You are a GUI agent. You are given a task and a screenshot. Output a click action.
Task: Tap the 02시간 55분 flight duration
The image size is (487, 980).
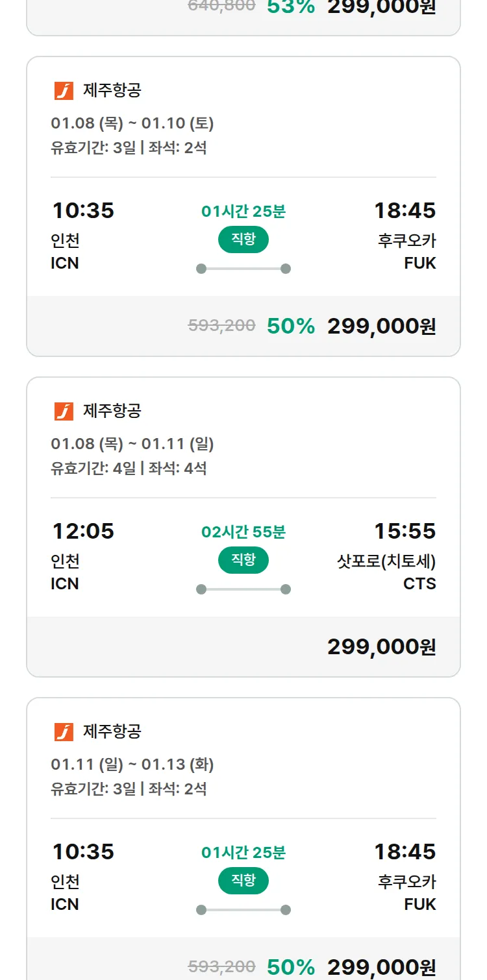coord(243,532)
